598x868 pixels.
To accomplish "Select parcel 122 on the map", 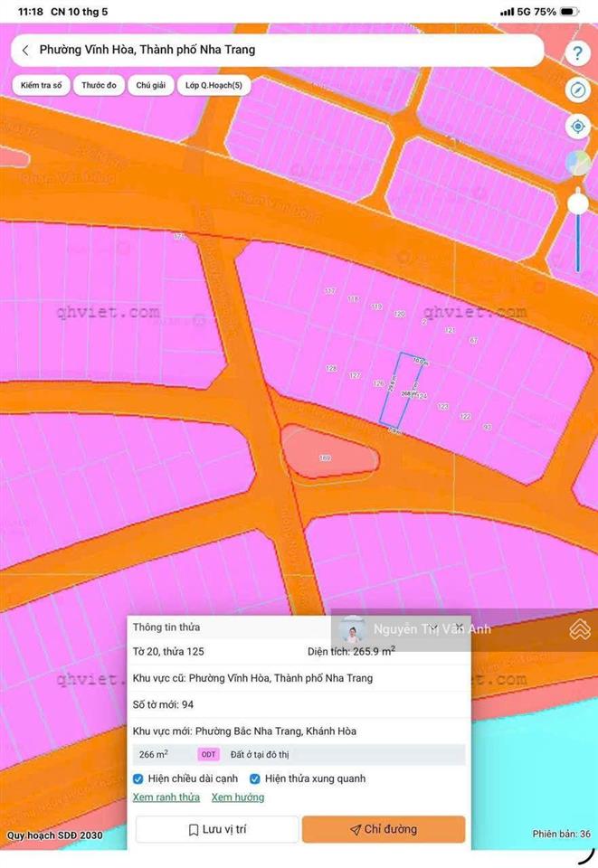I will (x=465, y=416).
